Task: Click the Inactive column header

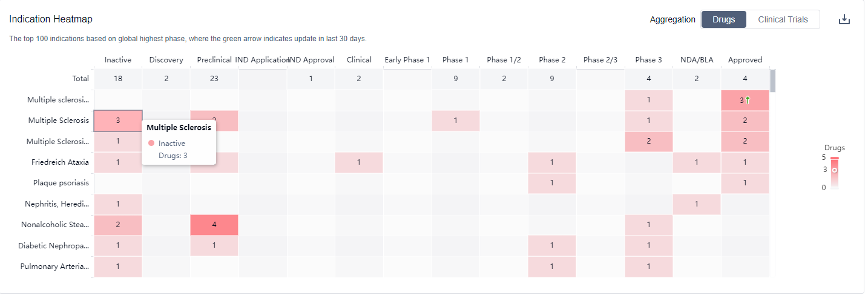Action: coord(117,60)
